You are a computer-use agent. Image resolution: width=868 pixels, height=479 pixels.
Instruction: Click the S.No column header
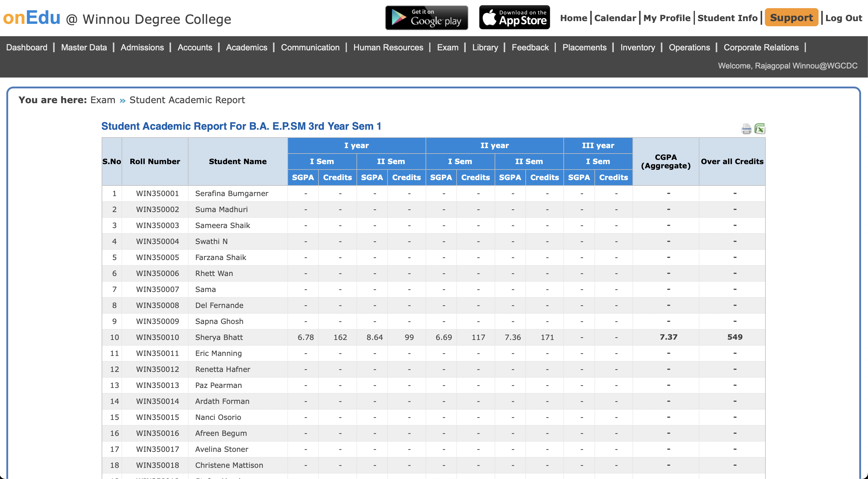(x=112, y=161)
